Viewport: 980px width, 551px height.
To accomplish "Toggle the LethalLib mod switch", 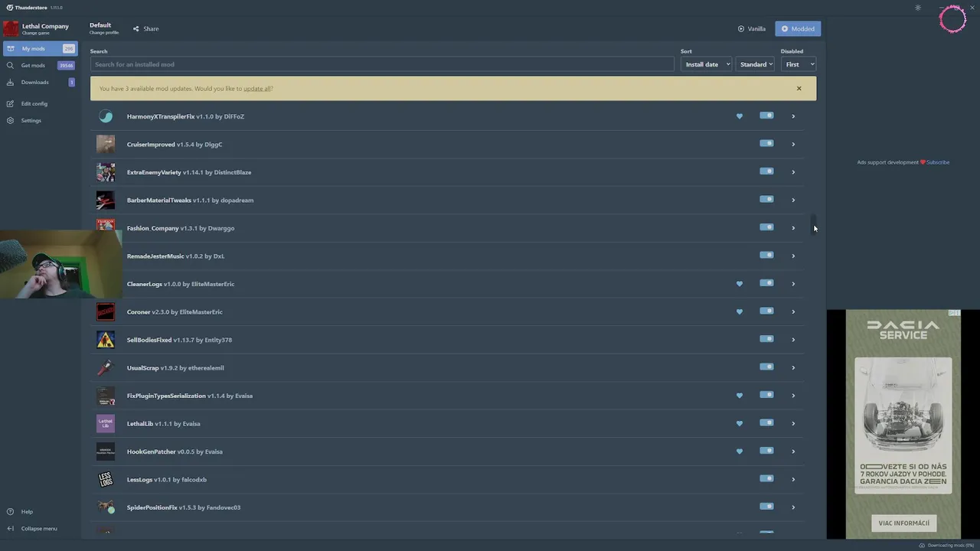I will click(766, 422).
